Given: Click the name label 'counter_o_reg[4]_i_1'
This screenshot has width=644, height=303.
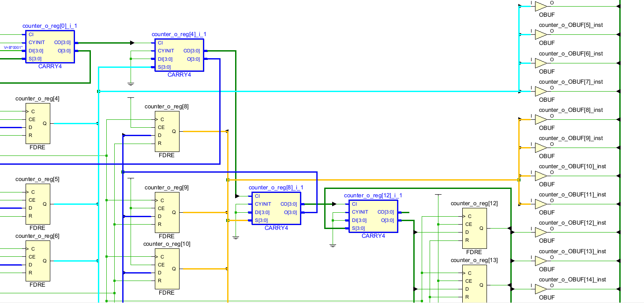Looking at the screenshot, I should tap(179, 34).
